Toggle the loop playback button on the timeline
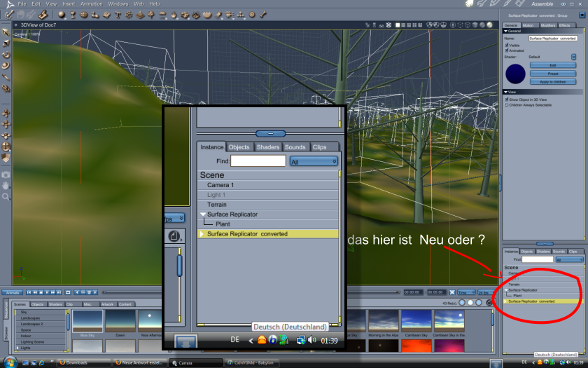The width and height of the screenshot is (588, 368). pyautogui.click(x=68, y=292)
